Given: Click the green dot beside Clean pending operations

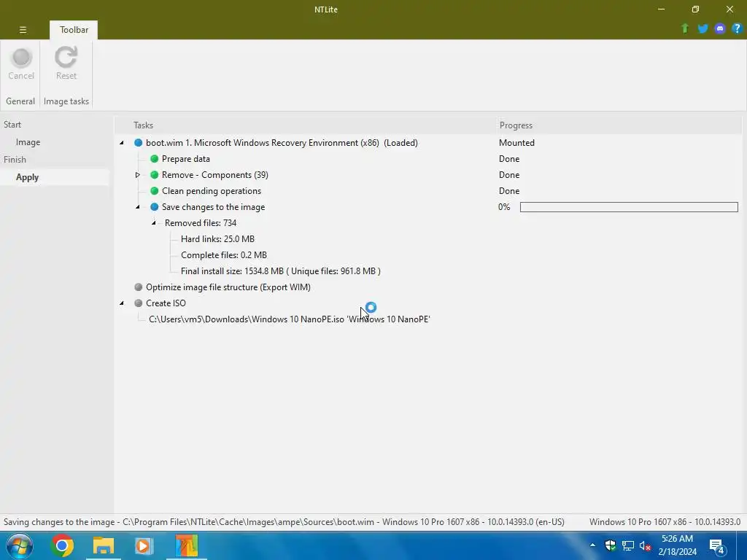Looking at the screenshot, I should pos(155,191).
